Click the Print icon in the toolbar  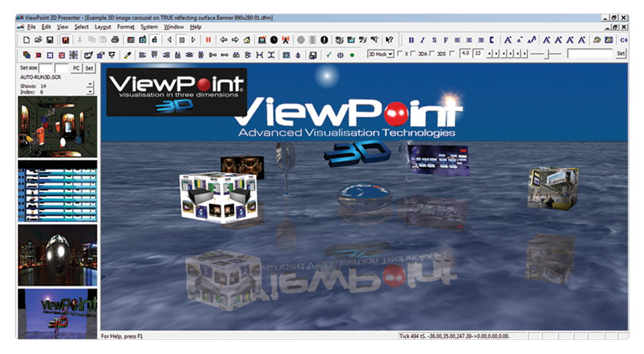115,40
